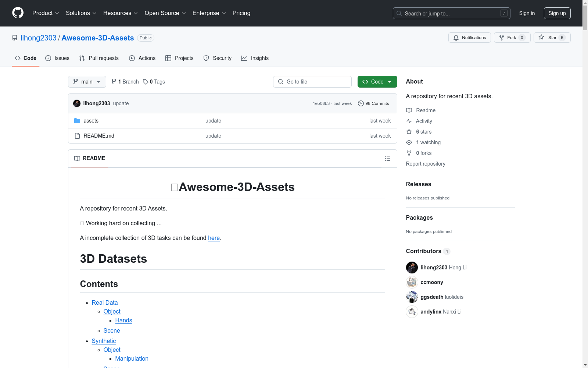This screenshot has height=368, width=588.
Task: Click the slash shortcut icon in search
Action: pos(504,13)
